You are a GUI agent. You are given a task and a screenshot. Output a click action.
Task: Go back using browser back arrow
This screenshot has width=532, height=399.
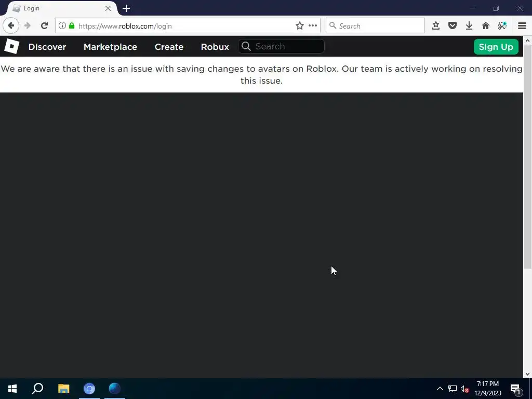[x=11, y=26]
